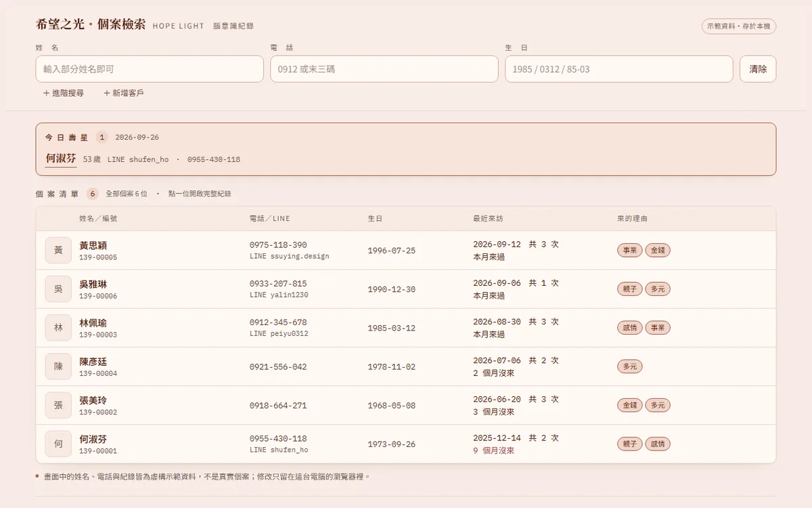Click birthday 1978-11-02

pyautogui.click(x=392, y=366)
